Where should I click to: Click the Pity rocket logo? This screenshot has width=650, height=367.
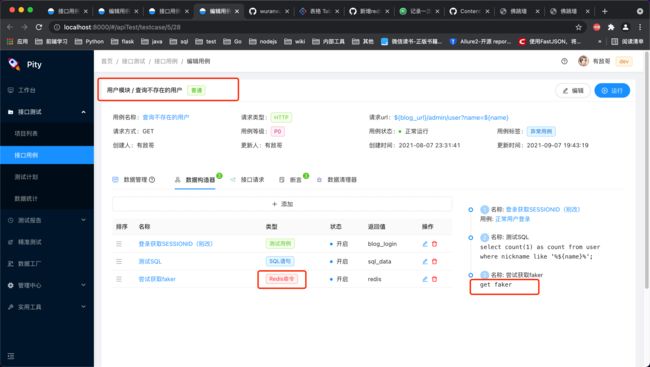14,64
